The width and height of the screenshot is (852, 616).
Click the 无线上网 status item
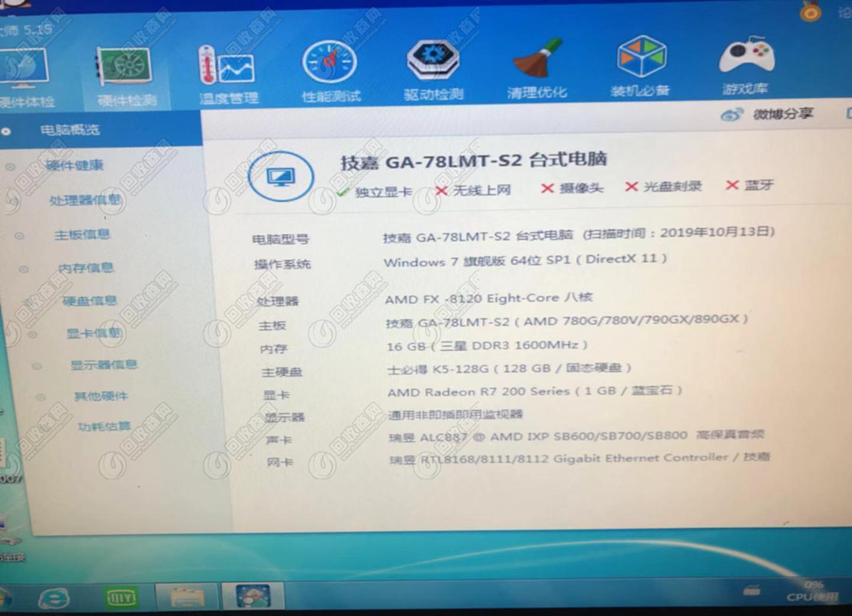tap(473, 190)
